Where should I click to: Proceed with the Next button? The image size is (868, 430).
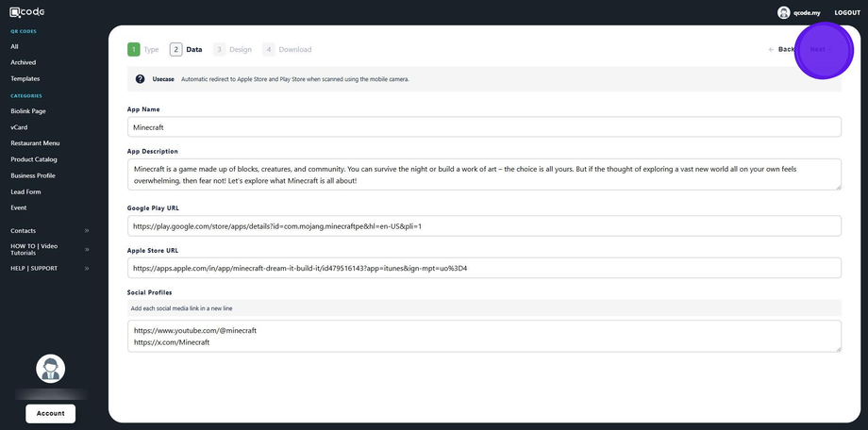(x=818, y=49)
